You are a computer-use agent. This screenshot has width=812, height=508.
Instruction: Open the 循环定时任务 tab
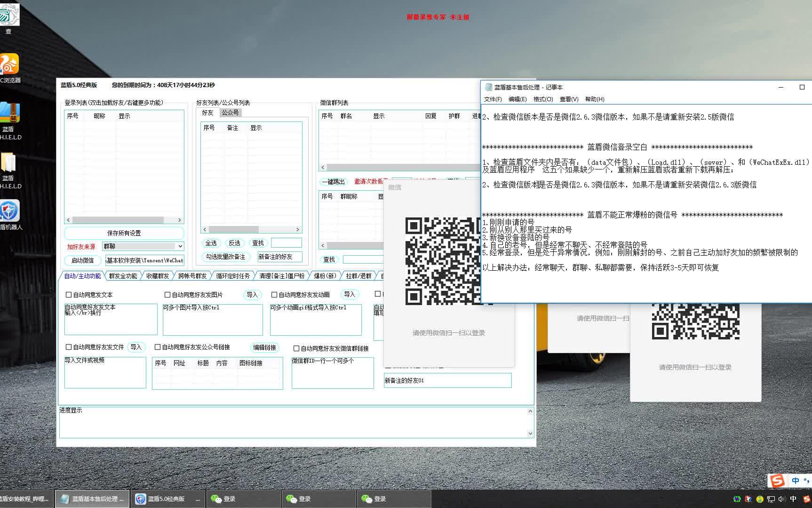[233, 276]
